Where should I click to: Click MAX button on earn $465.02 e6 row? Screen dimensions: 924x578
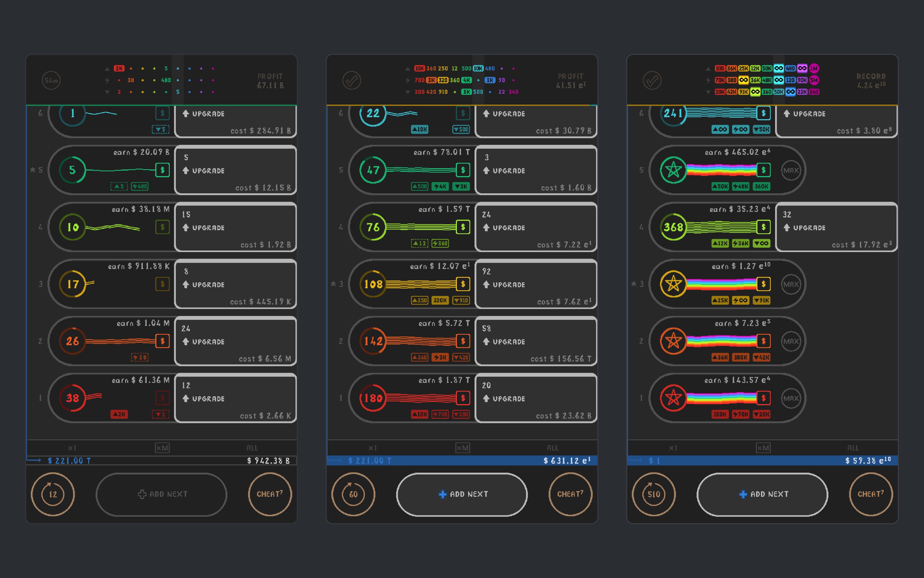click(791, 170)
